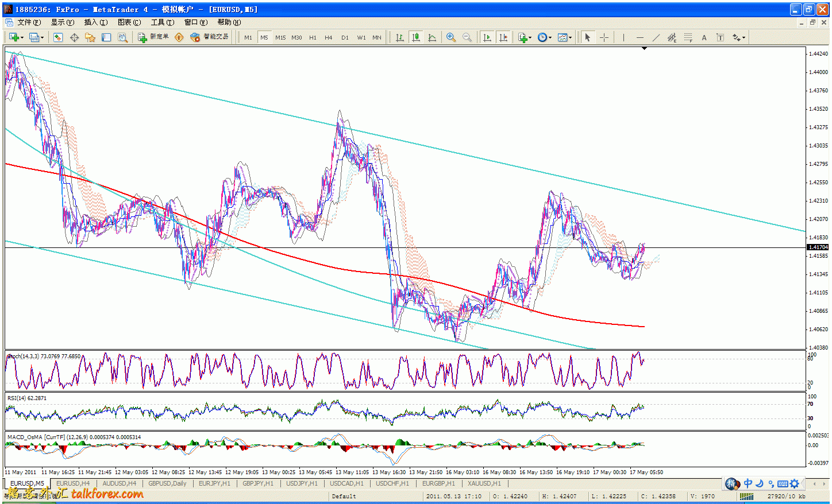This screenshot has width=832, height=504.
Task: Select the Crosshair tool
Action: (x=604, y=37)
